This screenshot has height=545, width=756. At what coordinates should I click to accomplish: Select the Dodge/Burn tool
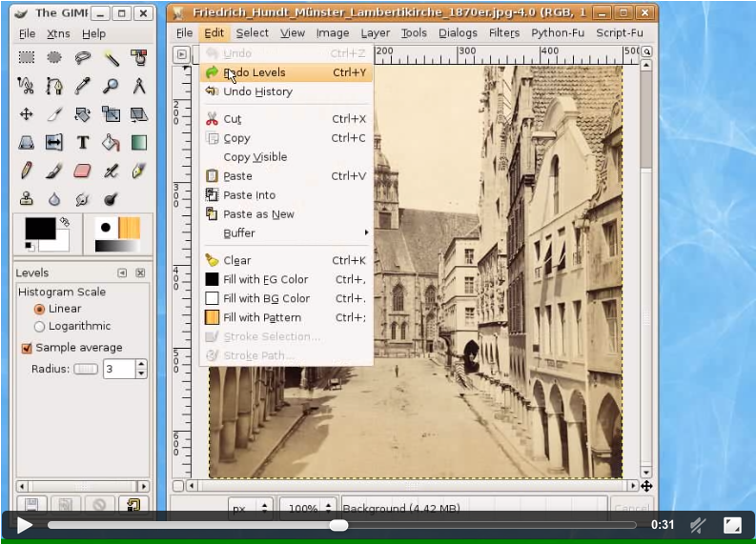pos(111,198)
